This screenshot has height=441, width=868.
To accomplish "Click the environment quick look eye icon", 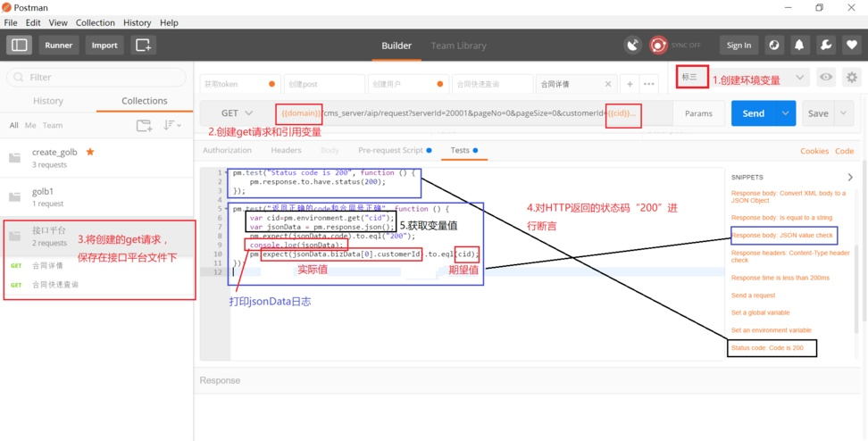I will 826,78.
